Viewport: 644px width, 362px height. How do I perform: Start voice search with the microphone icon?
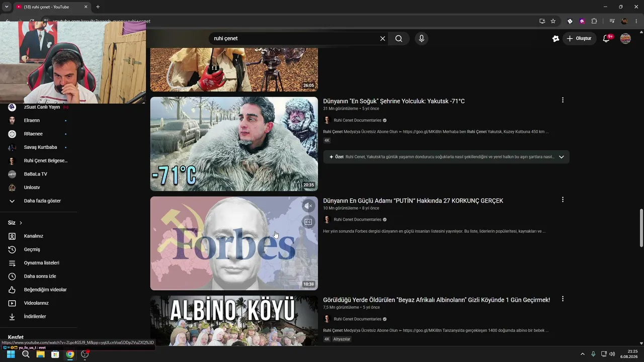coord(422,39)
